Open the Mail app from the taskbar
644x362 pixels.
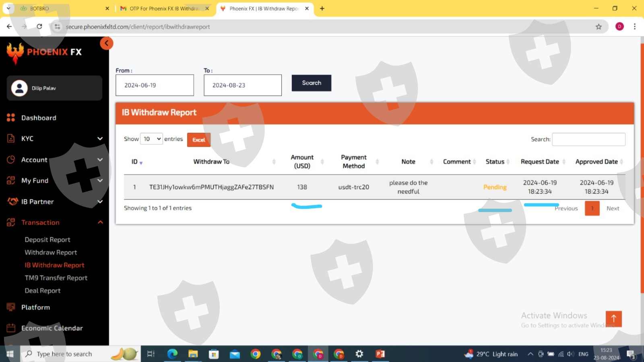point(235,354)
